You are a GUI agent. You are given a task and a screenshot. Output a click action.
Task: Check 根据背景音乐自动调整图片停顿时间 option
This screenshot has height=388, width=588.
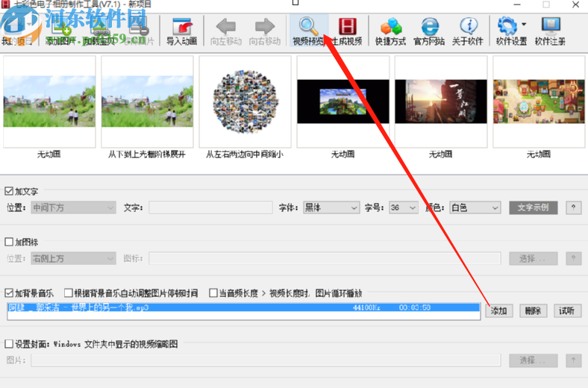[68, 292]
